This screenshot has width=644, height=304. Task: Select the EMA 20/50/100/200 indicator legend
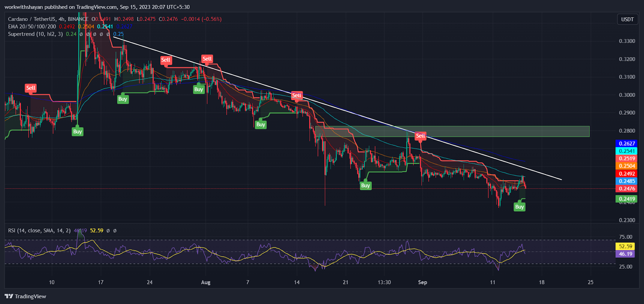point(32,27)
